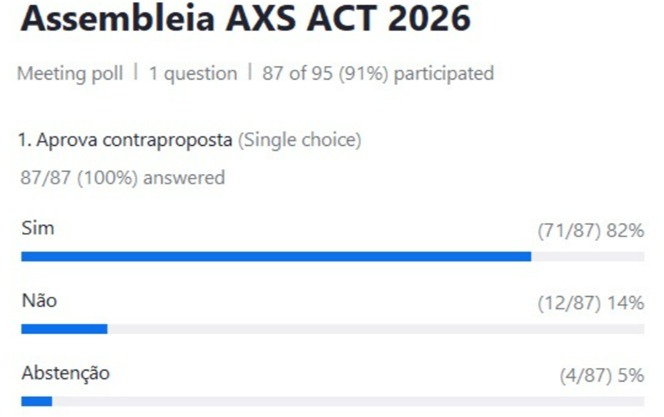
Task: Select the Não option label
Action: tap(39, 301)
